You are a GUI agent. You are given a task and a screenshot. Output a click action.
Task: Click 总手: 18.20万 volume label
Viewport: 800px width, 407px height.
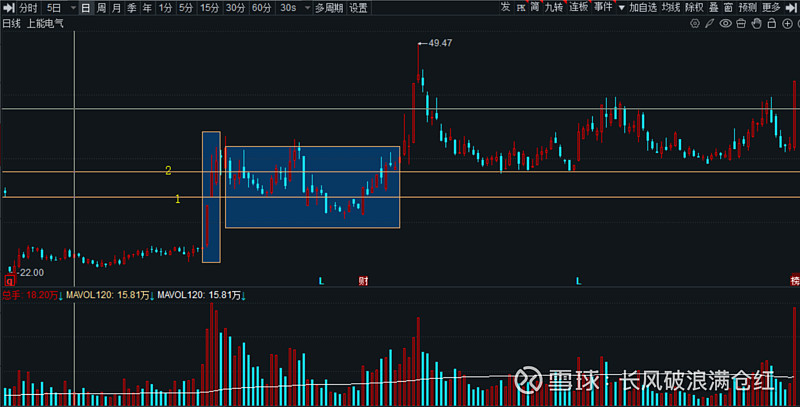30,295
